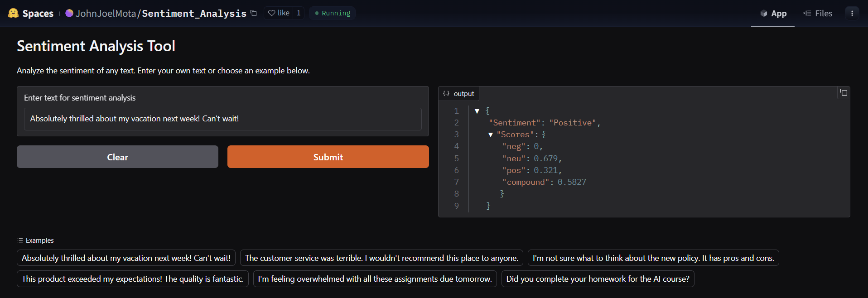Screen dimensions: 868x298
Task: Copy the JSON output using the copy icon
Action: click(x=844, y=92)
